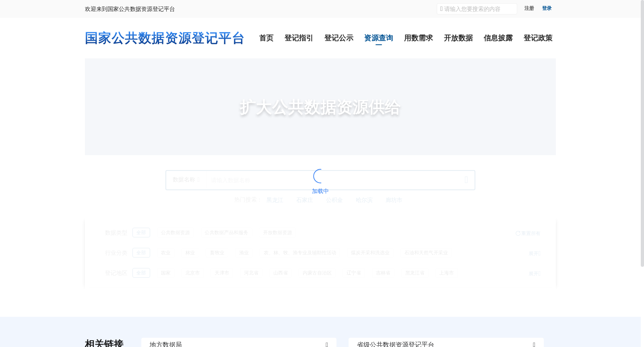This screenshot has width=644, height=347.
Task: Select hot search 黑龙江
Action: (x=275, y=200)
